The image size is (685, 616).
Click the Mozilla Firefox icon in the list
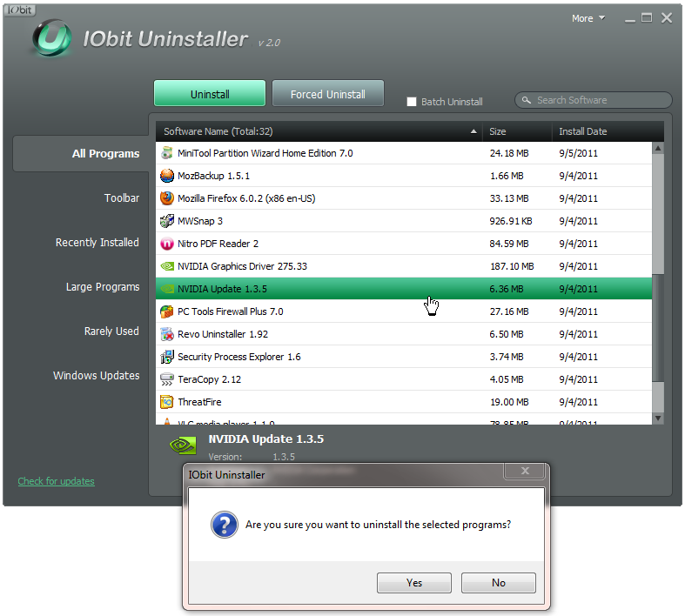[x=166, y=198]
